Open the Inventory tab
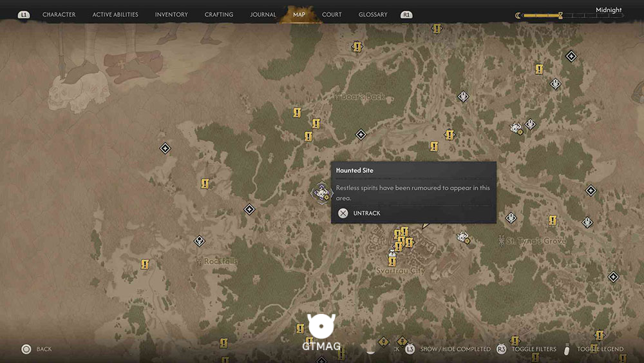Screen dimensions: 644x363 (x=171, y=14)
